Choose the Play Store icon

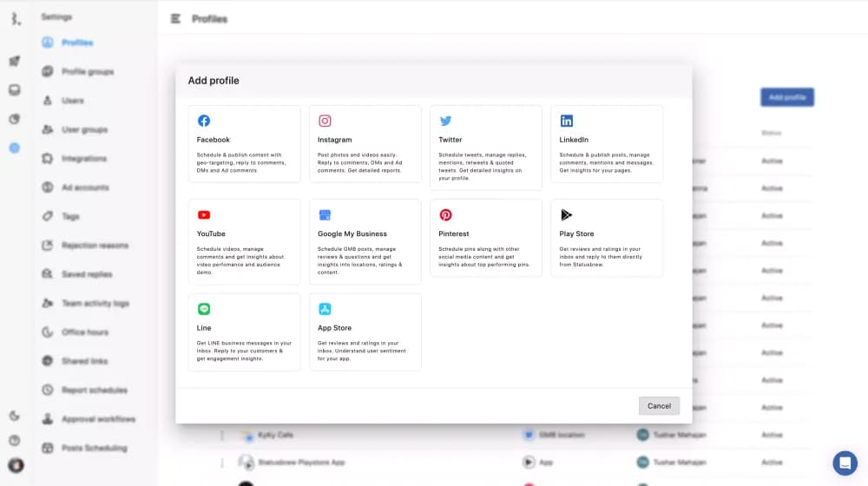[566, 214]
